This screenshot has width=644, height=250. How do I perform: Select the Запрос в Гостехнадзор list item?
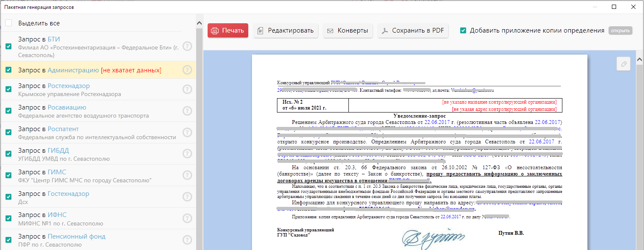pos(85,198)
